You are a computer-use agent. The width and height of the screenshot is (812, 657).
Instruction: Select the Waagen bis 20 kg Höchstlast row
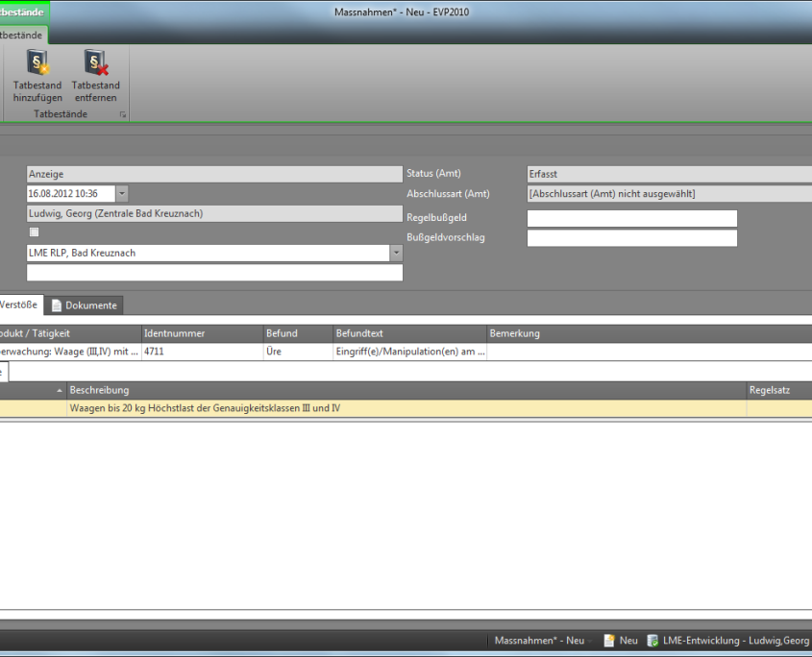[x=384, y=408]
